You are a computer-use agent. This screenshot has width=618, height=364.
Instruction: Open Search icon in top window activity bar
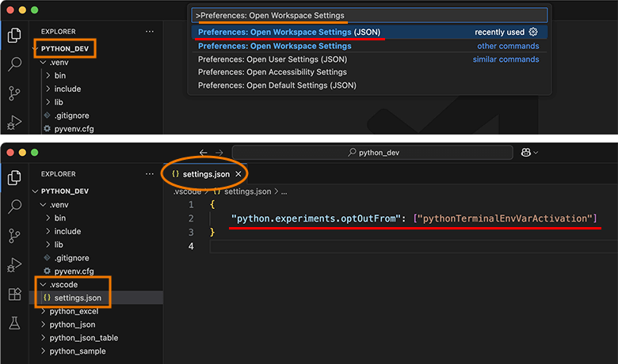[x=14, y=64]
